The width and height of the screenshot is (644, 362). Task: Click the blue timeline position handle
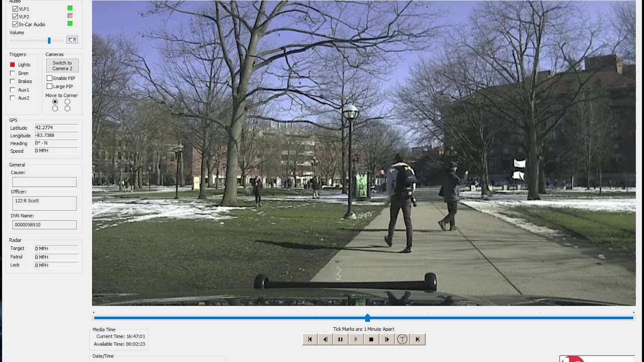[x=368, y=318]
